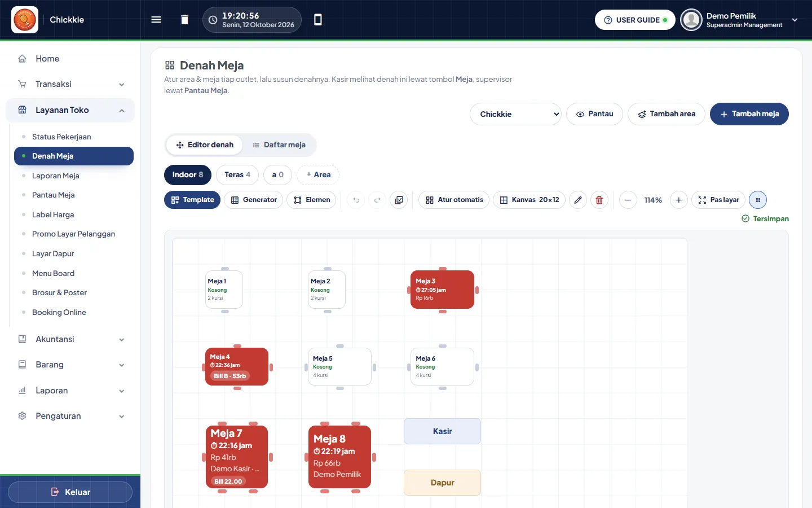The image size is (812, 508).
Task: Expand the Transaksi sidebar menu
Action: point(70,84)
